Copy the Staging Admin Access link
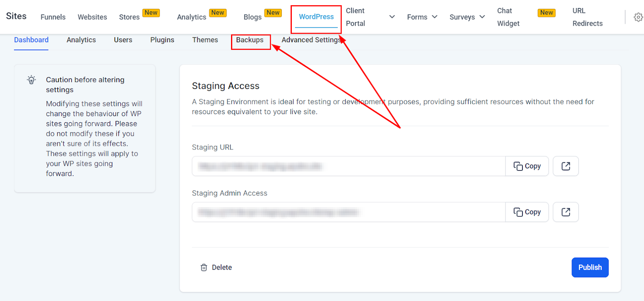The width and height of the screenshot is (644, 301). (x=527, y=212)
